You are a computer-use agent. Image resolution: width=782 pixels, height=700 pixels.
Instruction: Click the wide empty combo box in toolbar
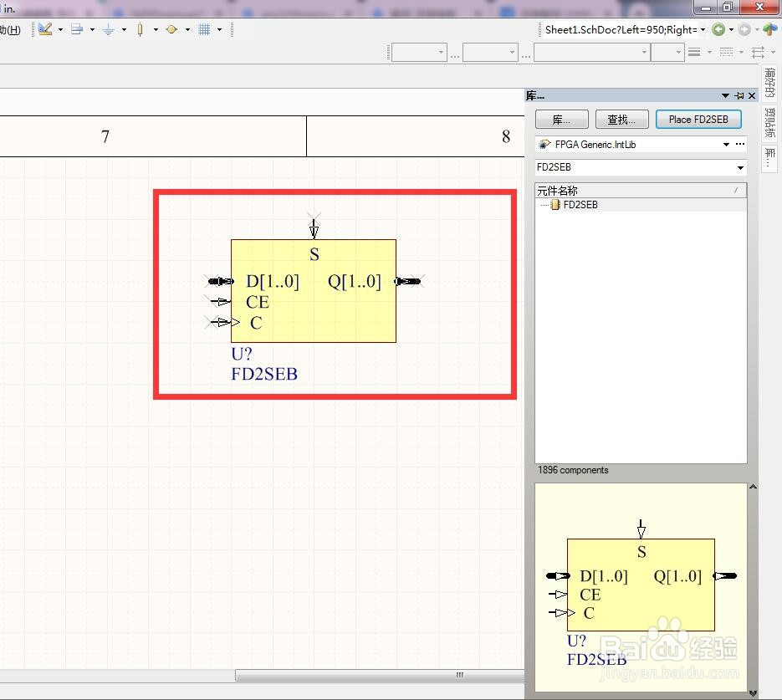pyautogui.click(x=591, y=52)
